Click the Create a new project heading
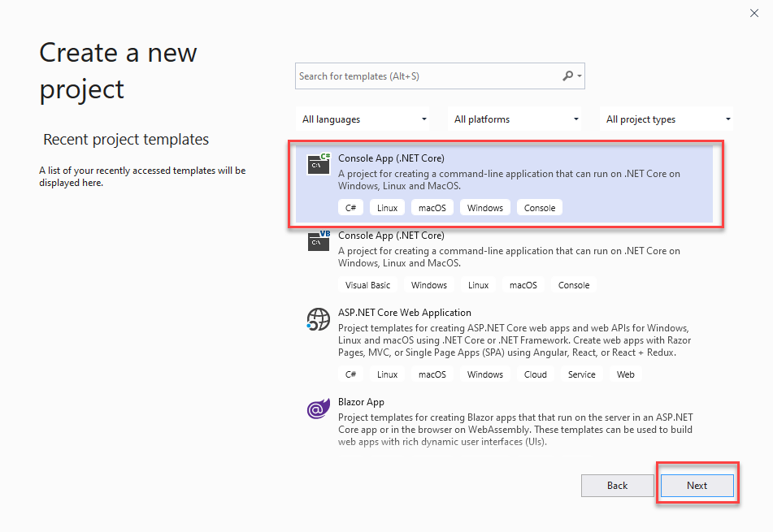Screen dimensions: 773x532 tap(119, 71)
